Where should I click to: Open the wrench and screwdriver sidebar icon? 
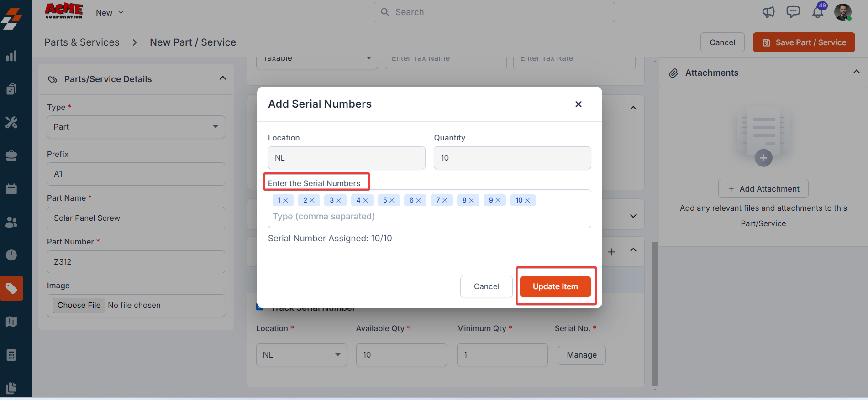(x=11, y=122)
